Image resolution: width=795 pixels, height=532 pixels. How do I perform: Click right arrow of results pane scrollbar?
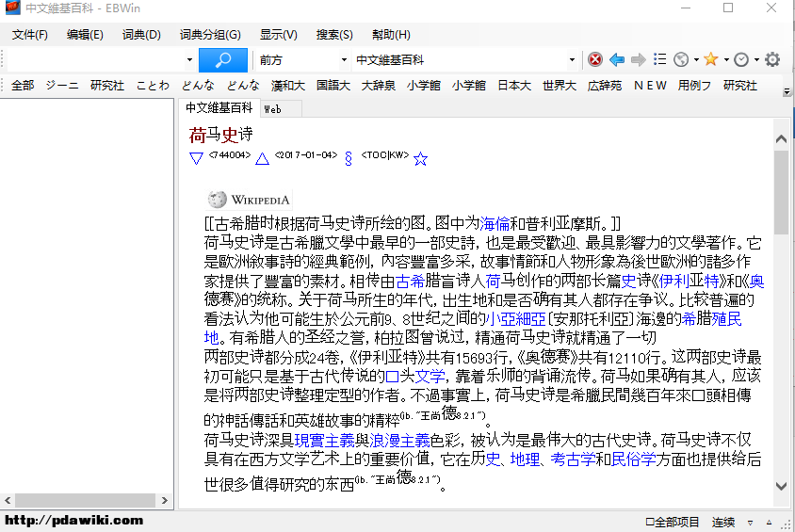point(164,500)
